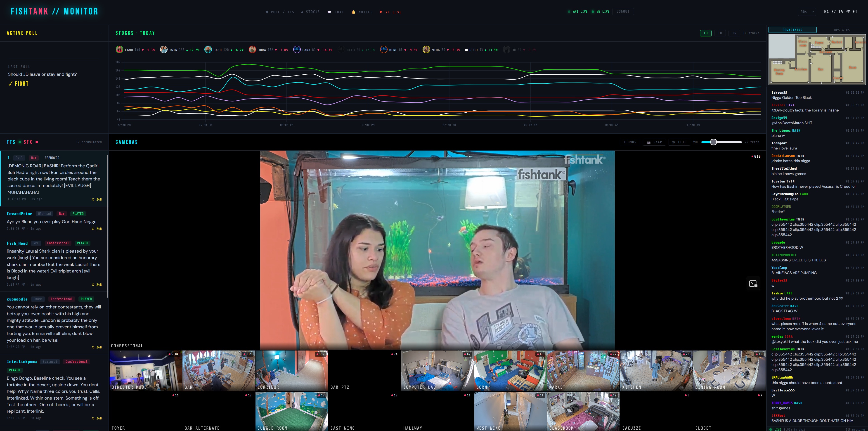Viewport: 868px width, 431px height.
Task: Open the Poll / TTS panel arrow
Action: click(267, 12)
